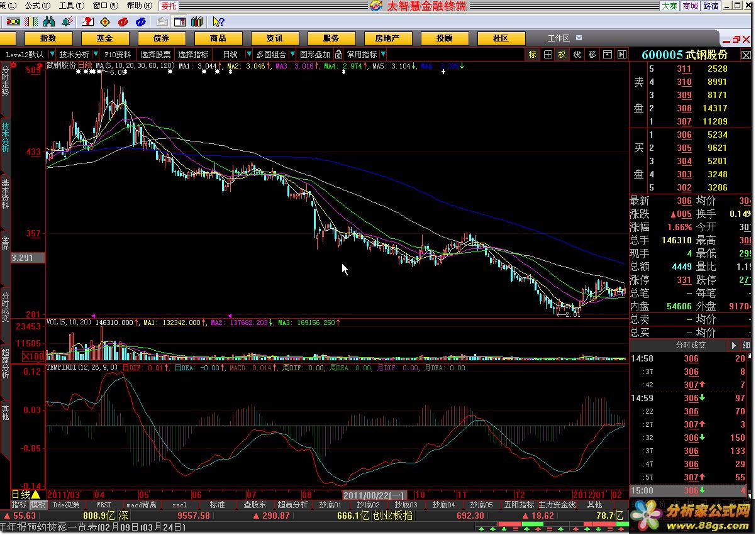Select the 五阳指标 indicator tab

[x=519, y=505]
